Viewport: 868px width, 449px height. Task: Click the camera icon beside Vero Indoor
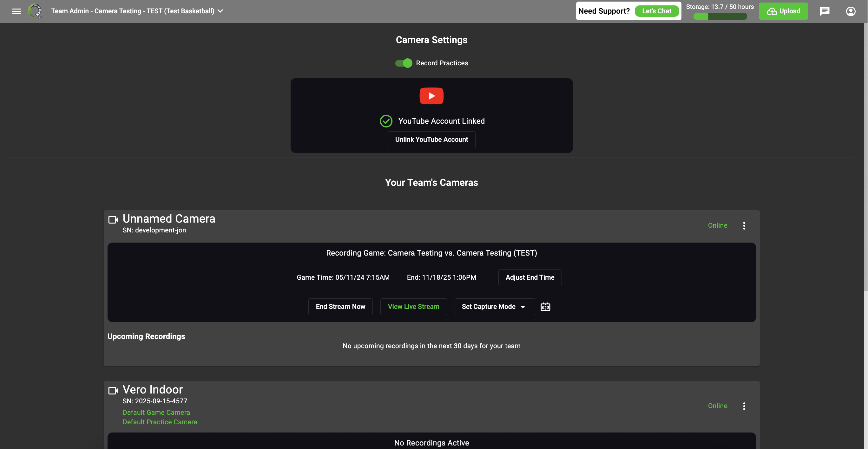point(113,390)
